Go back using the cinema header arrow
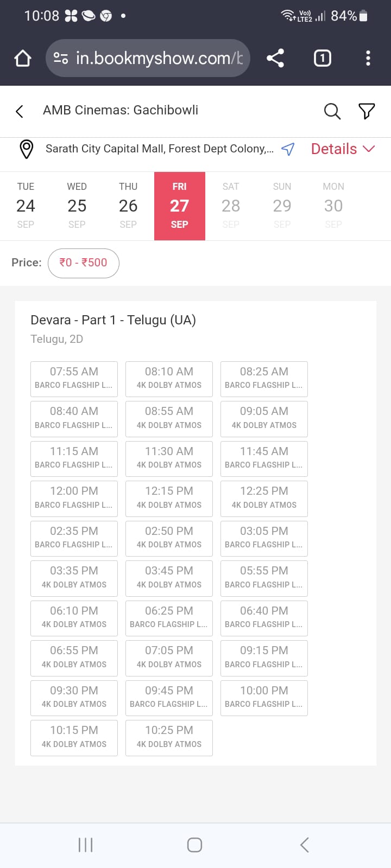This screenshot has width=391, height=868. 20,111
